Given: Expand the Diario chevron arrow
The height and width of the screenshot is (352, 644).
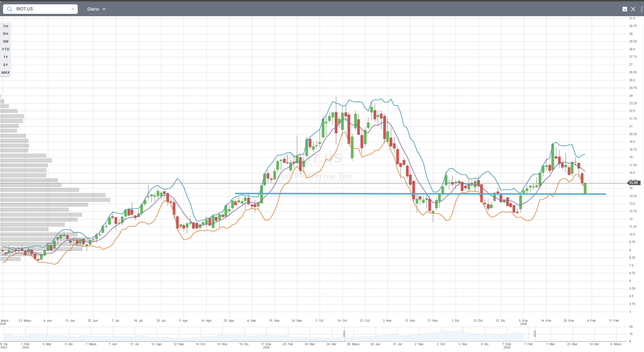Looking at the screenshot, I should click(x=104, y=9).
